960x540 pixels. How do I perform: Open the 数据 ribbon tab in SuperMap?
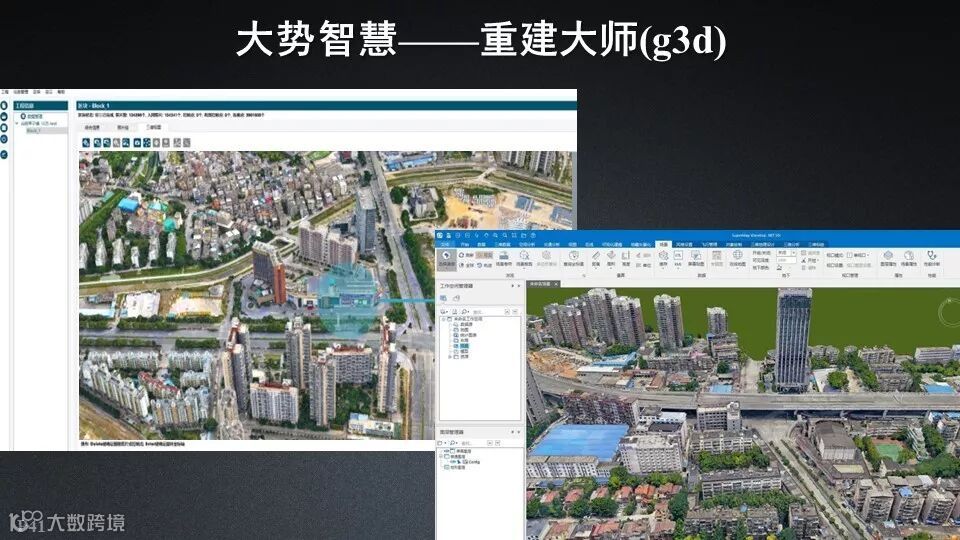(x=481, y=244)
